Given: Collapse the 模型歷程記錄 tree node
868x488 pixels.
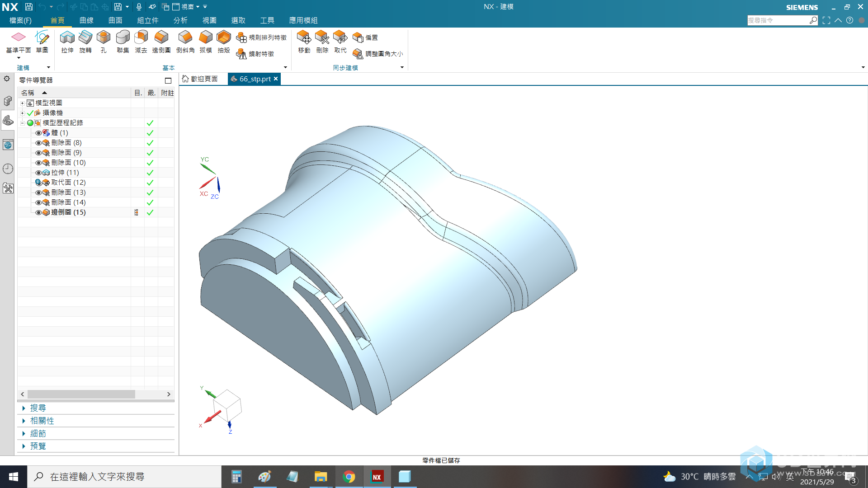Looking at the screenshot, I should point(22,123).
